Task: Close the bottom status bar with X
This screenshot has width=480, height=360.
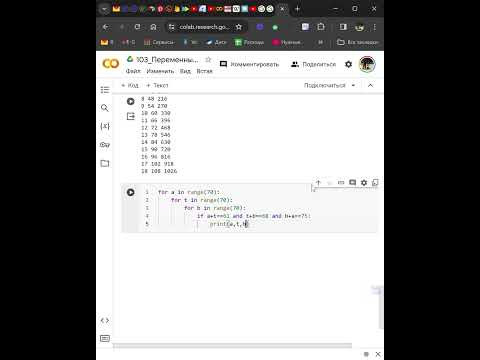Action: click(378, 354)
